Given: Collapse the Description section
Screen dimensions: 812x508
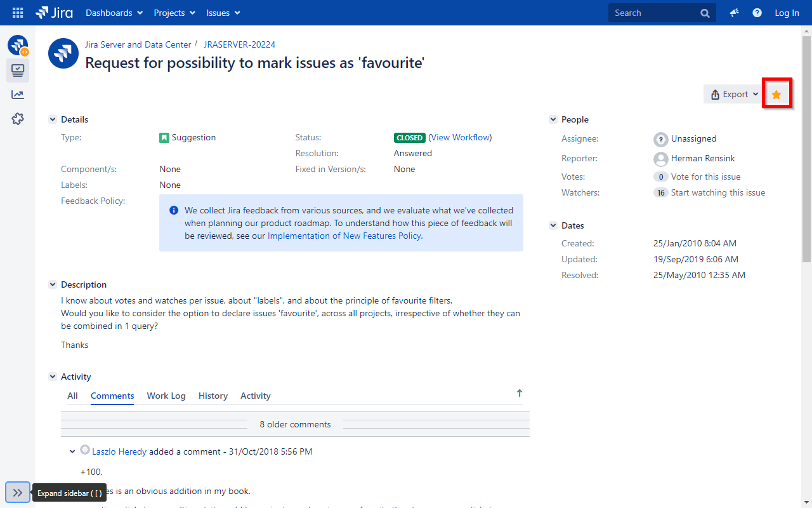Looking at the screenshot, I should [53, 284].
